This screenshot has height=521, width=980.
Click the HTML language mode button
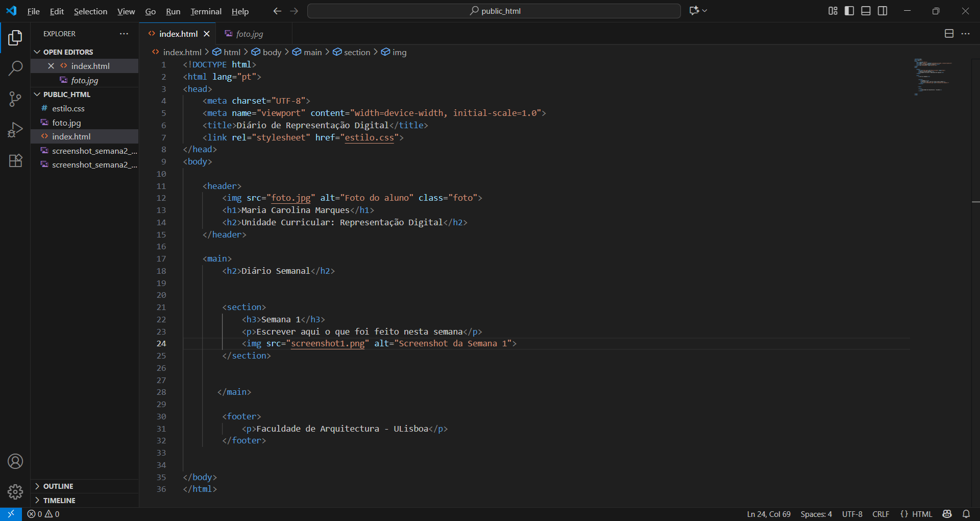pos(916,514)
